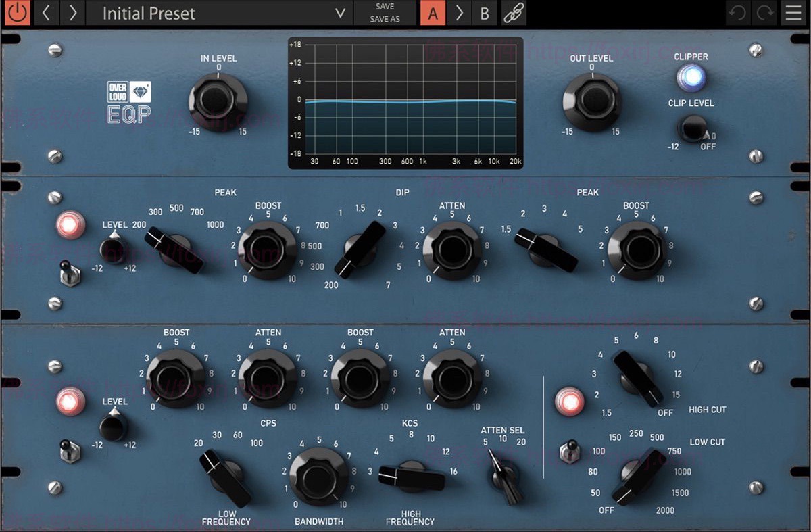Click the redo arrow icon
The width and height of the screenshot is (811, 532).
765,13
